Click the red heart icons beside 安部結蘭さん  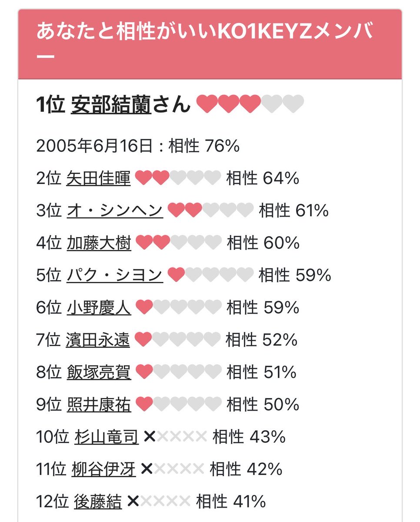pyautogui.click(x=229, y=104)
